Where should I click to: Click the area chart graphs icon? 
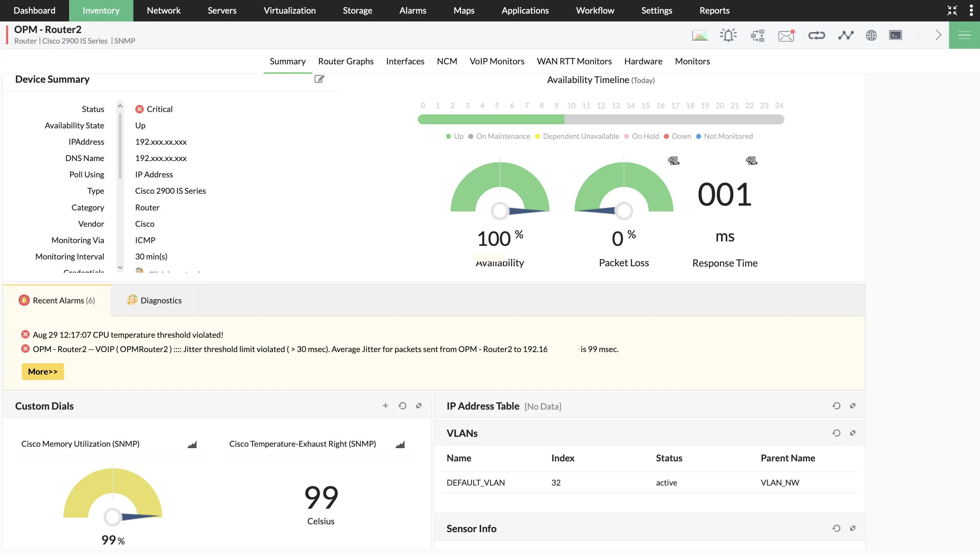click(700, 35)
